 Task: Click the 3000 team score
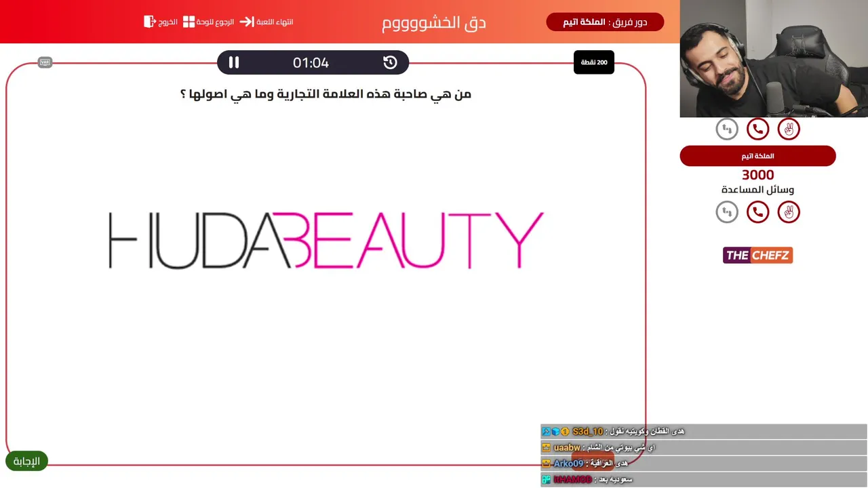point(757,175)
